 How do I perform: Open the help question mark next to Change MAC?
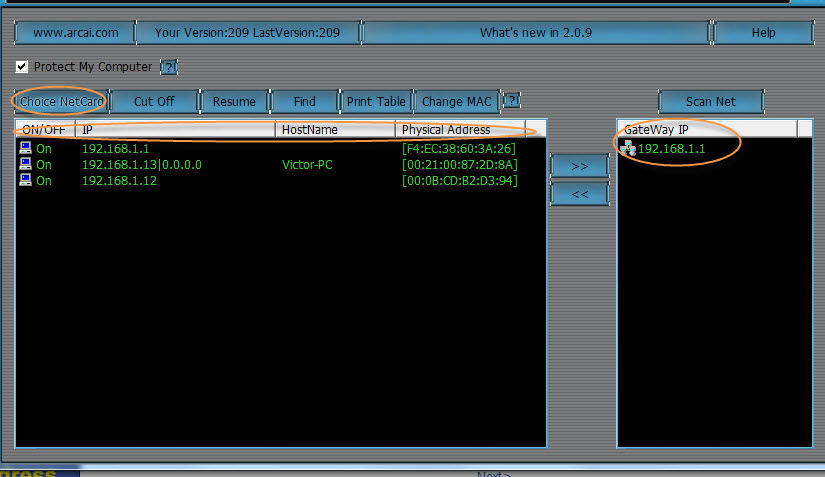click(x=512, y=100)
